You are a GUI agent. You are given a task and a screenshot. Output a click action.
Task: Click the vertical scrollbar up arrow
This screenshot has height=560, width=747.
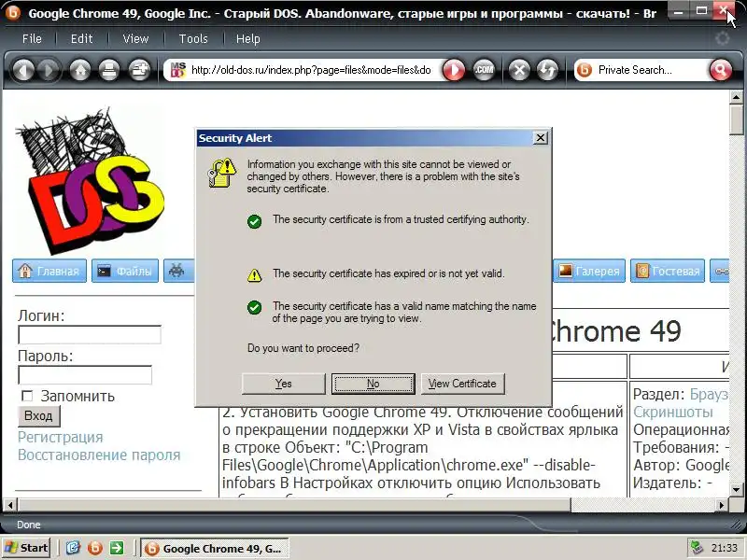pos(736,97)
